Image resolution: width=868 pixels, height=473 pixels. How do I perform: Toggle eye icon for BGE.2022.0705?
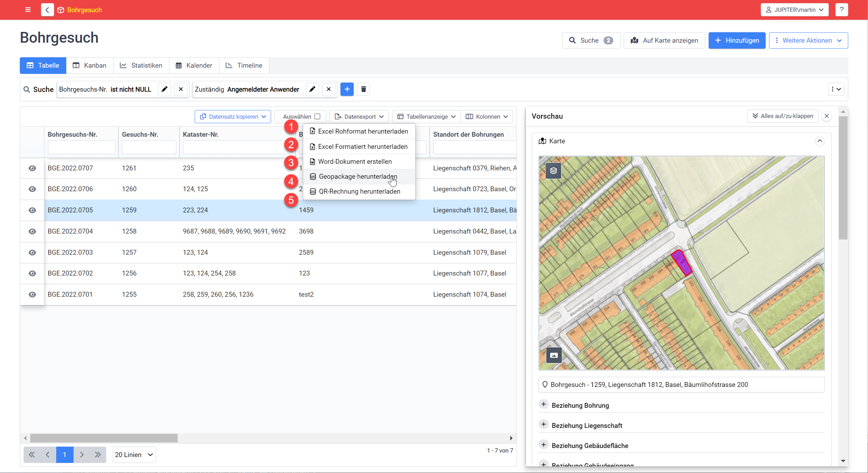pos(32,210)
